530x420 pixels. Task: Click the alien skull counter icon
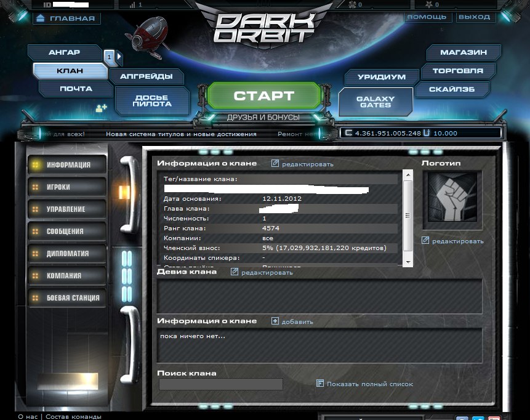pos(352,4)
